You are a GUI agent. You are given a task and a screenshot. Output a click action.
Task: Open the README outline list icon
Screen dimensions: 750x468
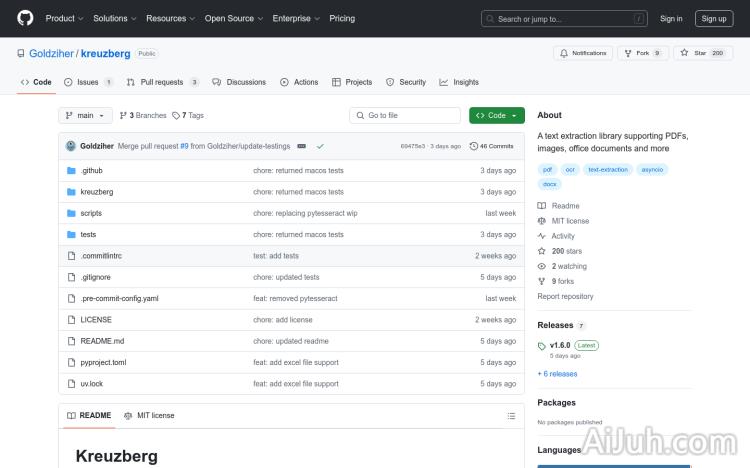(511, 415)
